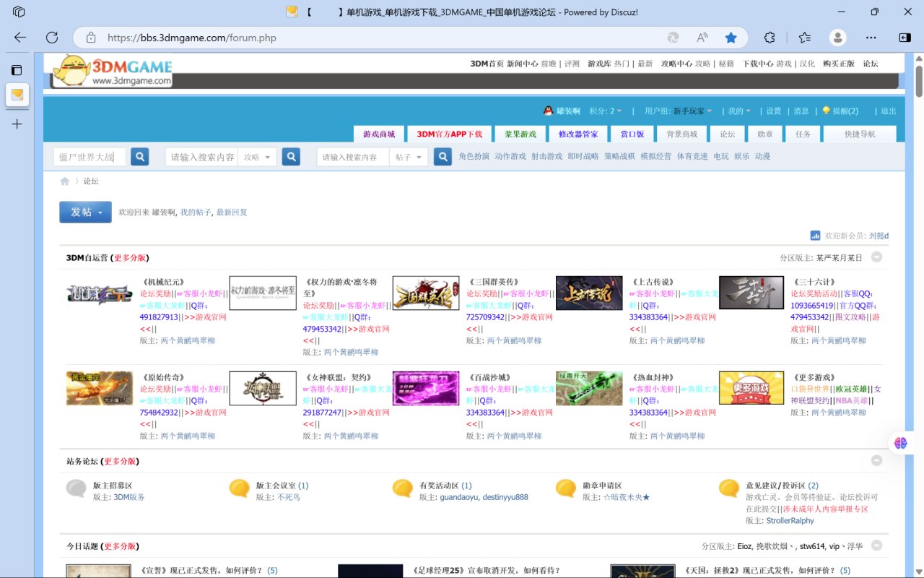Click the 版主会议室 forum bubble icon
The width and height of the screenshot is (924, 578).
point(240,489)
